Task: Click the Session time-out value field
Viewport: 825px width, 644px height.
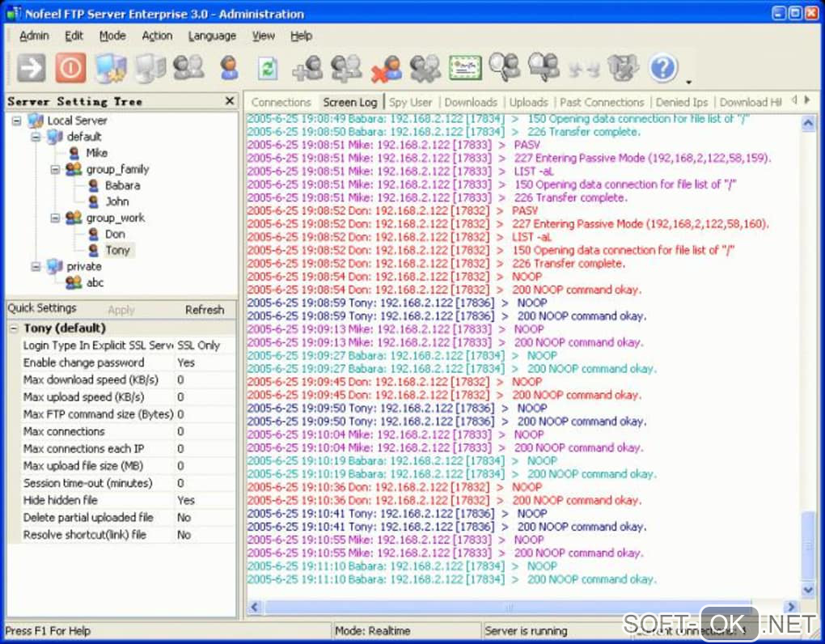Action: pos(205,483)
